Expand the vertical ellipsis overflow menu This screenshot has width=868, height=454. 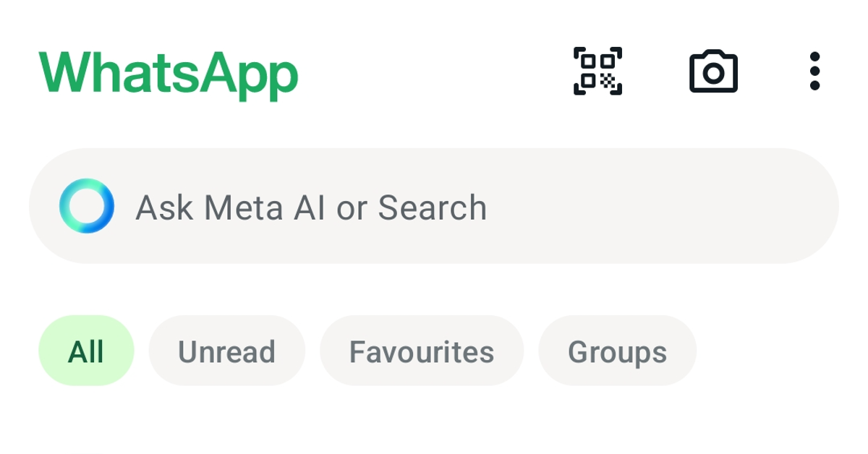pos(814,71)
